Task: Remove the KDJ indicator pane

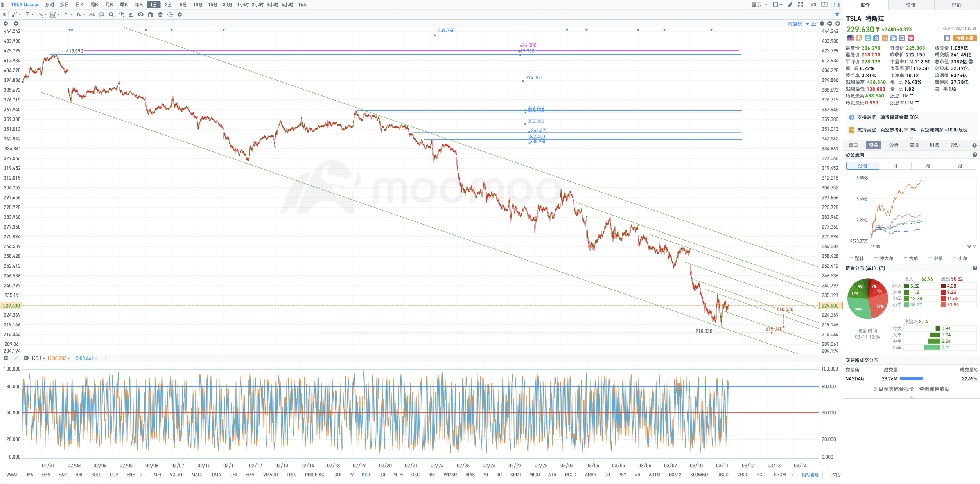Action: coord(26,358)
